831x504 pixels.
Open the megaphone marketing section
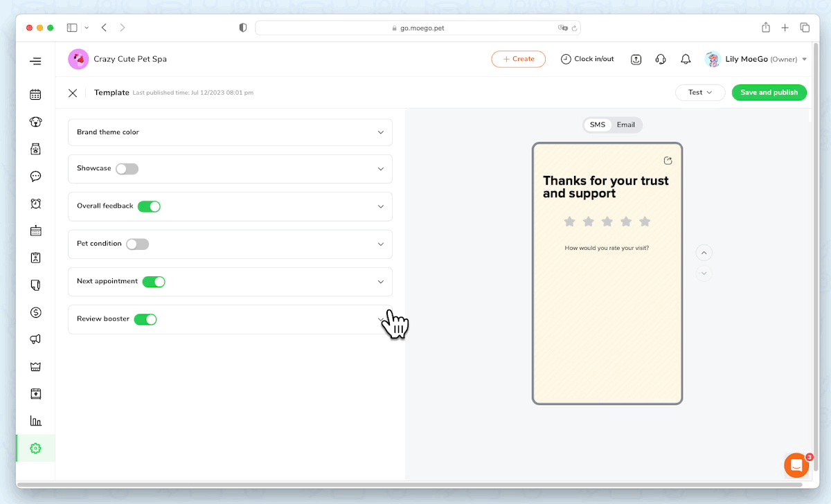(x=35, y=339)
